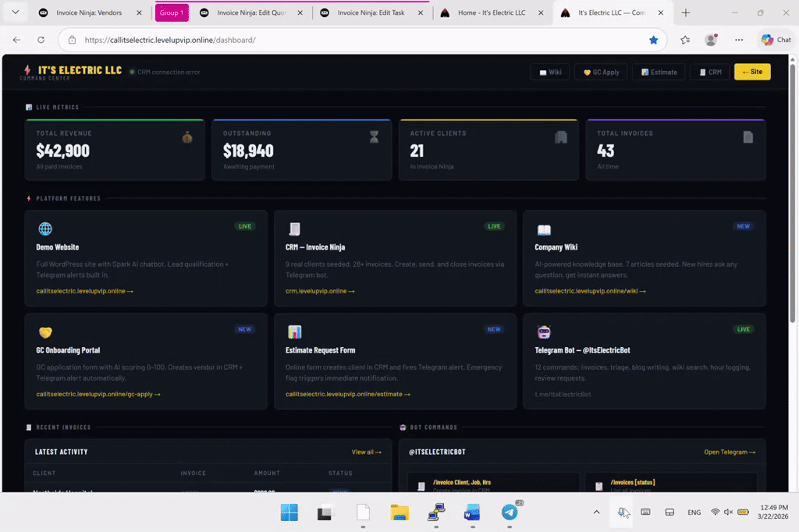799x532 pixels.
Task: Click the robot icon of Telegram Bot
Action: point(544,332)
